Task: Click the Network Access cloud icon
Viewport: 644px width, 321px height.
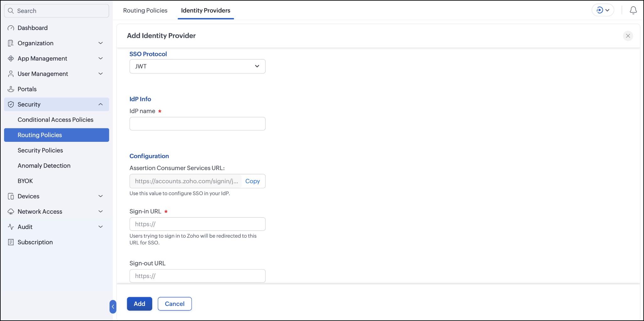Action: [x=11, y=211]
